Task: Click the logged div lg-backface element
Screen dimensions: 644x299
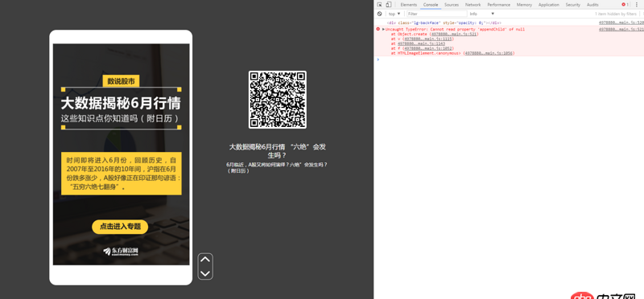Action: click(x=444, y=23)
